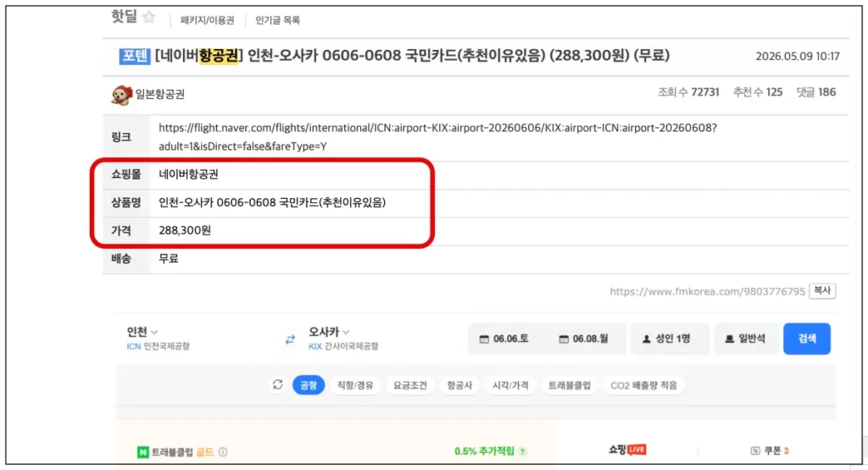Screen dimensions: 868x470
Task: Swap departure and arrival with arrows icon
Action: pos(290,340)
